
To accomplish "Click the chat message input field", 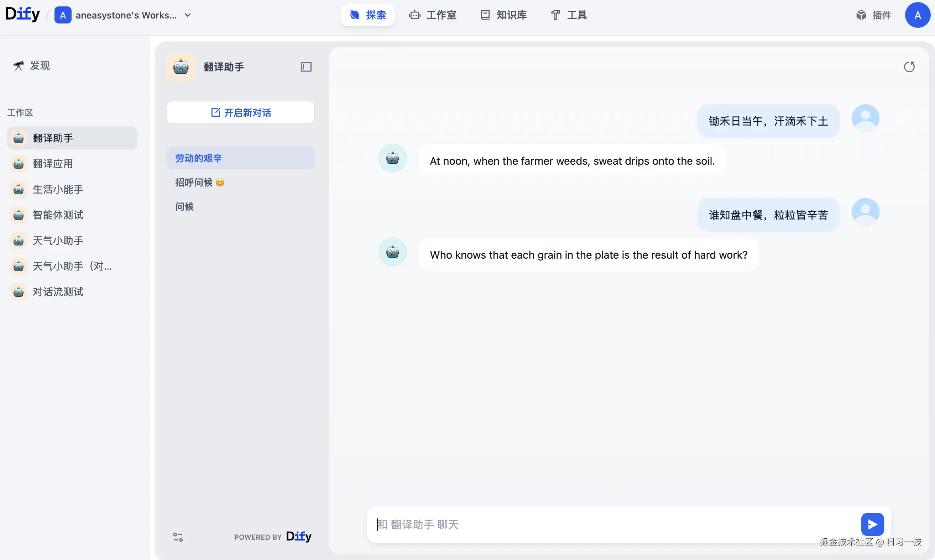I will pos(612,524).
